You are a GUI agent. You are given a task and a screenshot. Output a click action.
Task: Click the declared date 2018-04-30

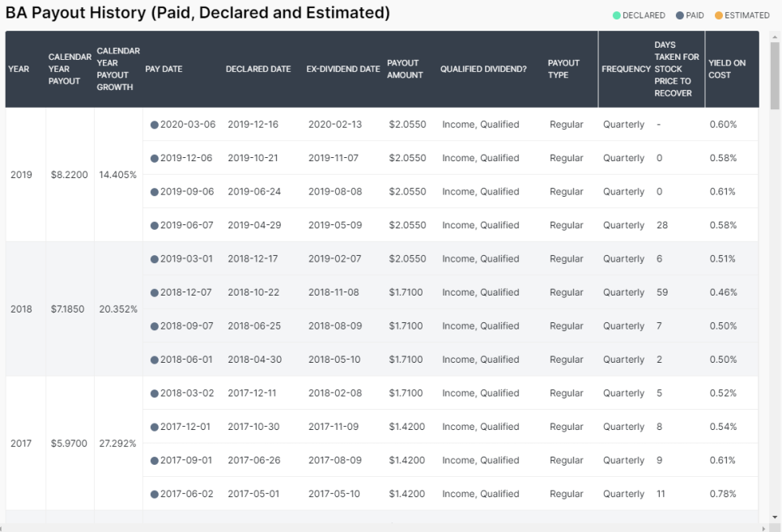(x=254, y=360)
